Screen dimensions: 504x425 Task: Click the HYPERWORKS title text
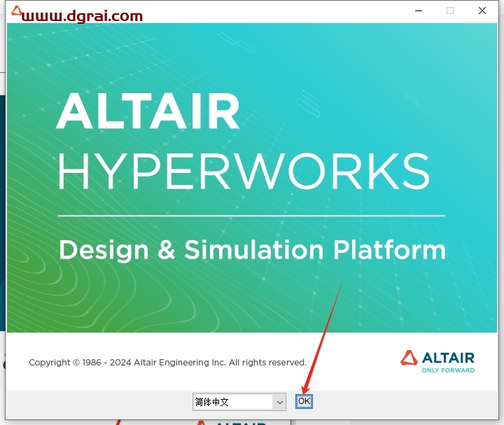point(244,171)
